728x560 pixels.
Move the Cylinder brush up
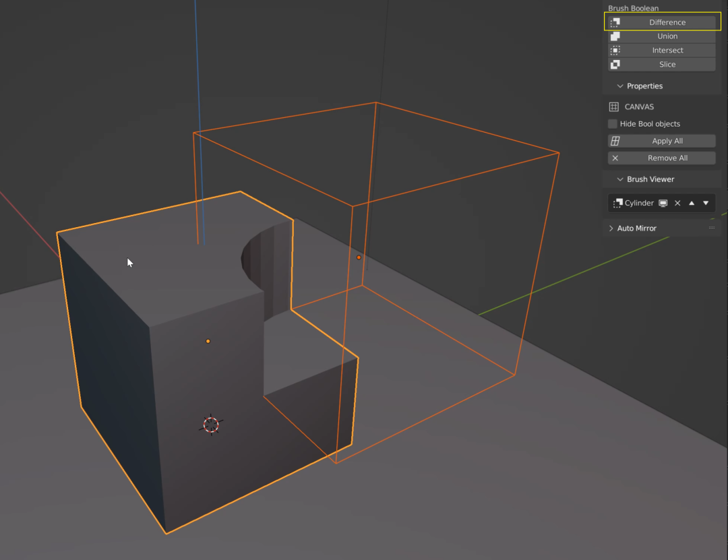[x=692, y=203]
